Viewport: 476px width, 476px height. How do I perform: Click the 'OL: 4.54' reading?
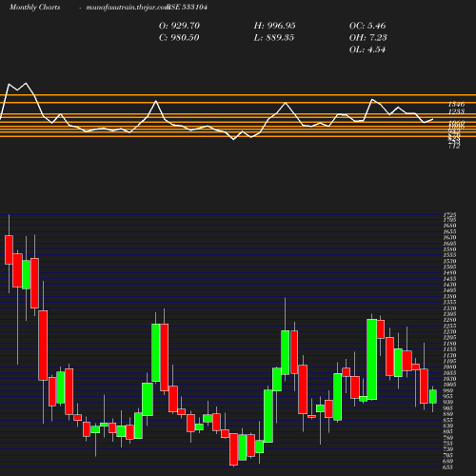pos(367,50)
